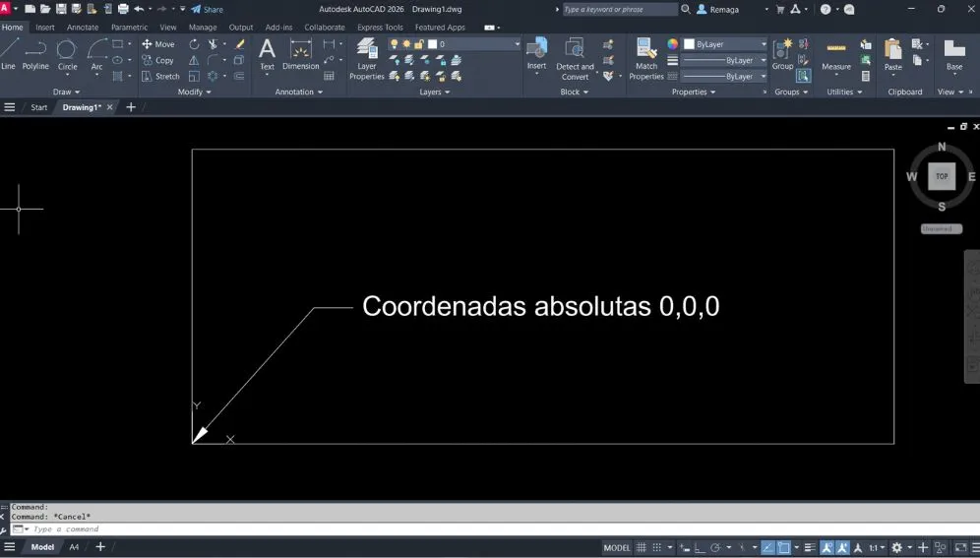
Task: Expand the Properties panel
Action: [x=694, y=92]
